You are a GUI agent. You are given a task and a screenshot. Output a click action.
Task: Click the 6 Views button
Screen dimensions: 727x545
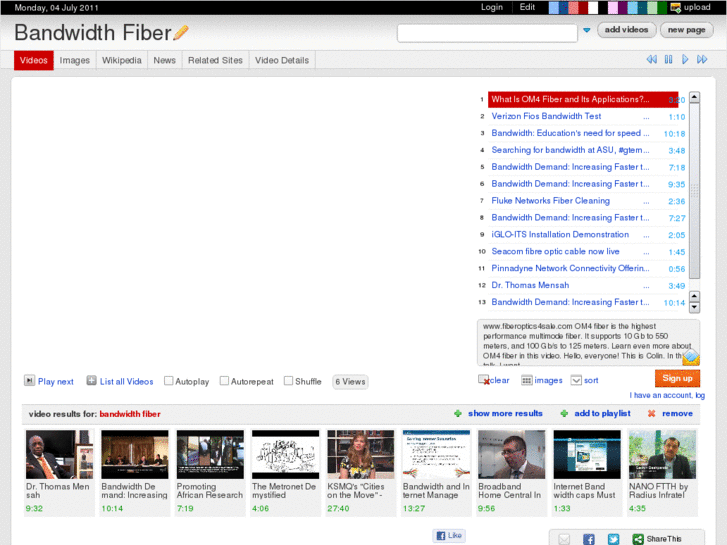350,381
